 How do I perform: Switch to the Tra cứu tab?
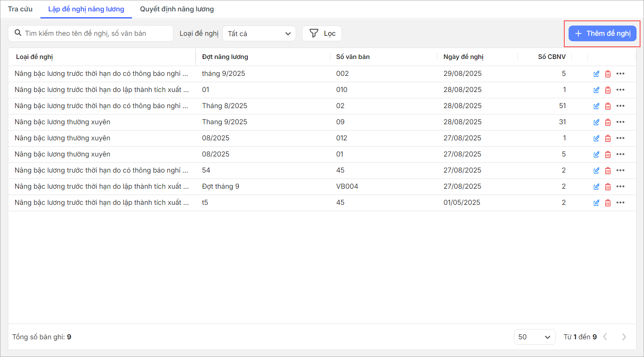(x=20, y=9)
